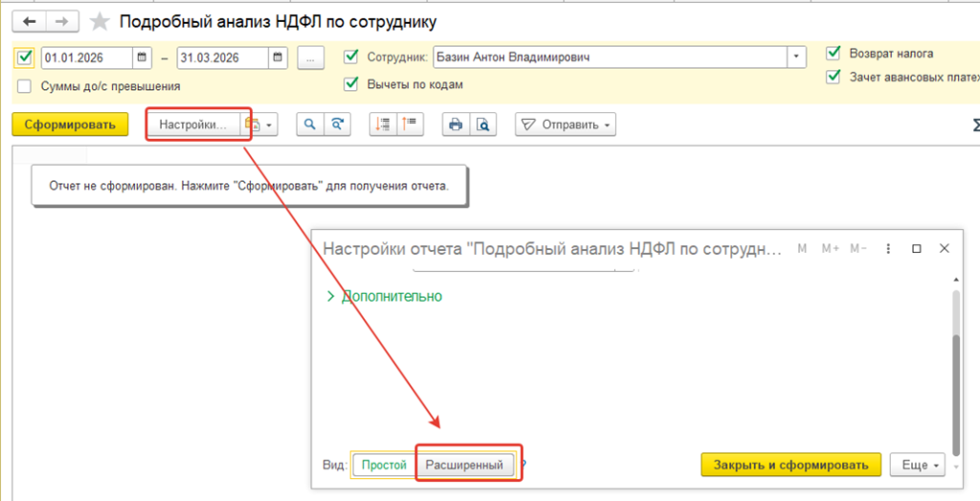Expand the Дополнительно section

click(x=384, y=296)
